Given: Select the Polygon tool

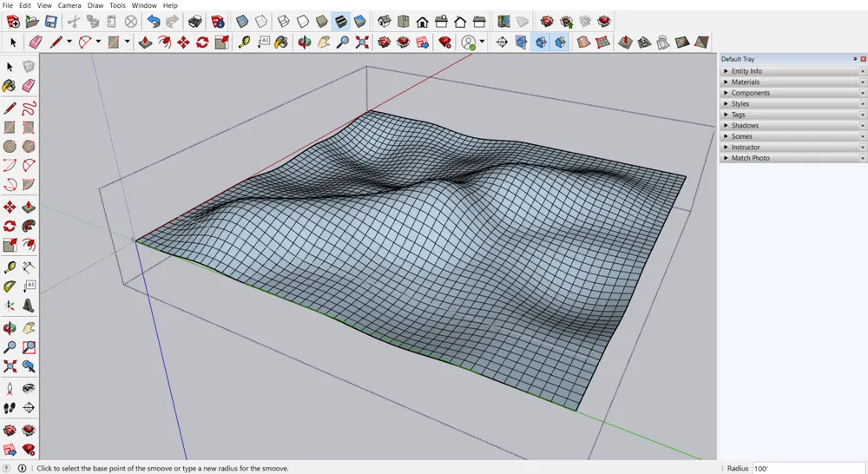Looking at the screenshot, I should point(29,146).
